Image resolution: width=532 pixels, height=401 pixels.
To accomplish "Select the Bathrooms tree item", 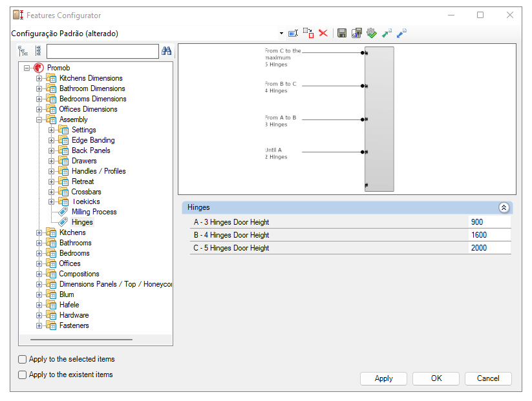I will point(76,243).
